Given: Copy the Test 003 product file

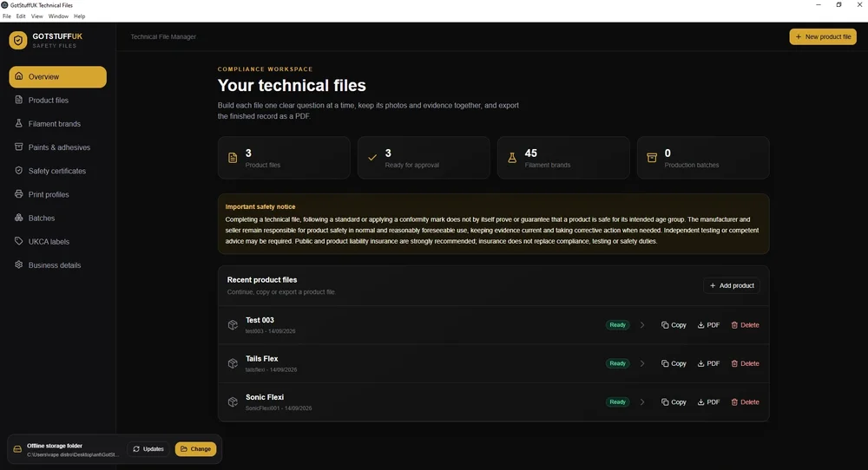Looking at the screenshot, I should click(x=674, y=325).
